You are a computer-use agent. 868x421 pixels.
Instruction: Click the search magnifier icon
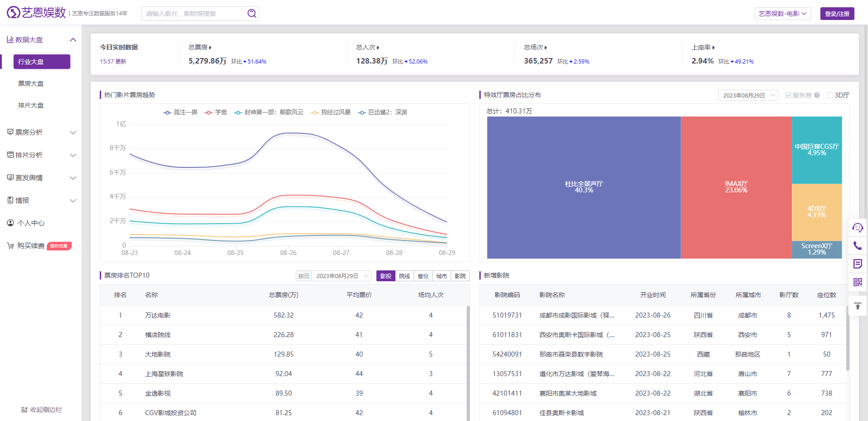252,14
